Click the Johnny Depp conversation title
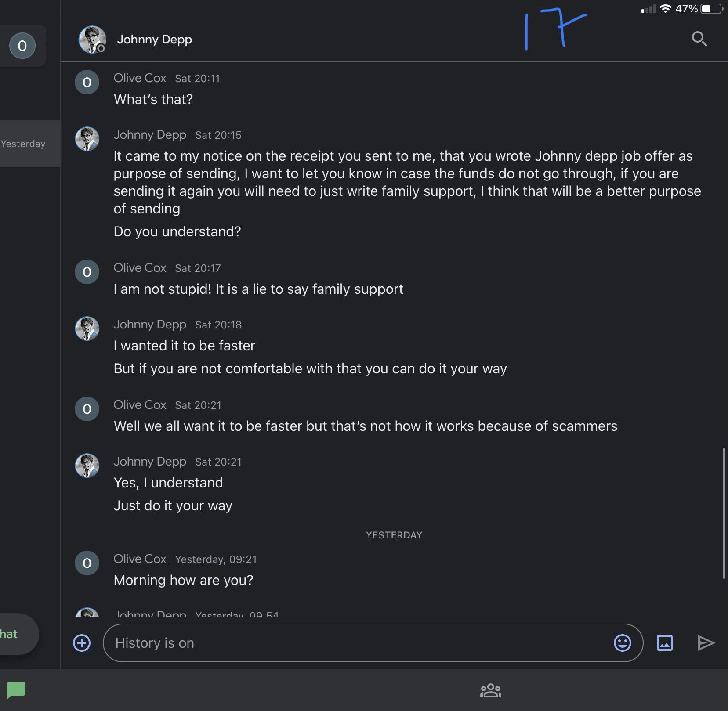The width and height of the screenshot is (728, 711). 154,40
